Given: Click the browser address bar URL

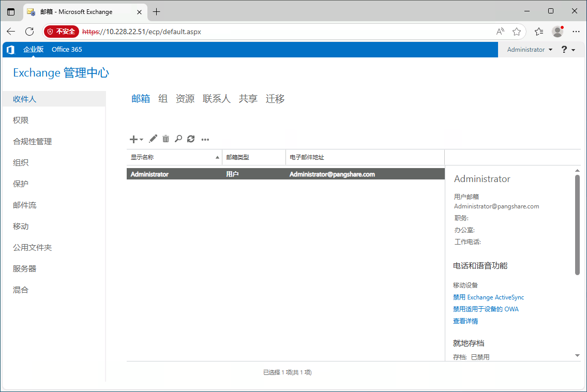Looking at the screenshot, I should click(x=153, y=32).
